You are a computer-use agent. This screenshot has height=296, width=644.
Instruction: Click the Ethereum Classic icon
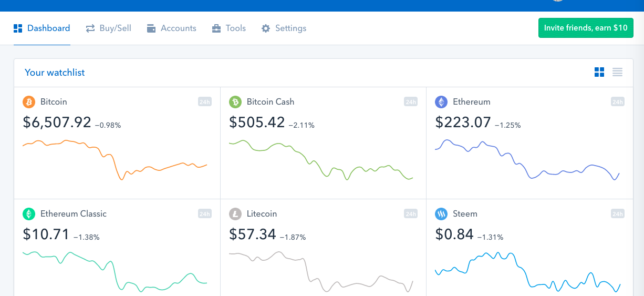click(29, 214)
